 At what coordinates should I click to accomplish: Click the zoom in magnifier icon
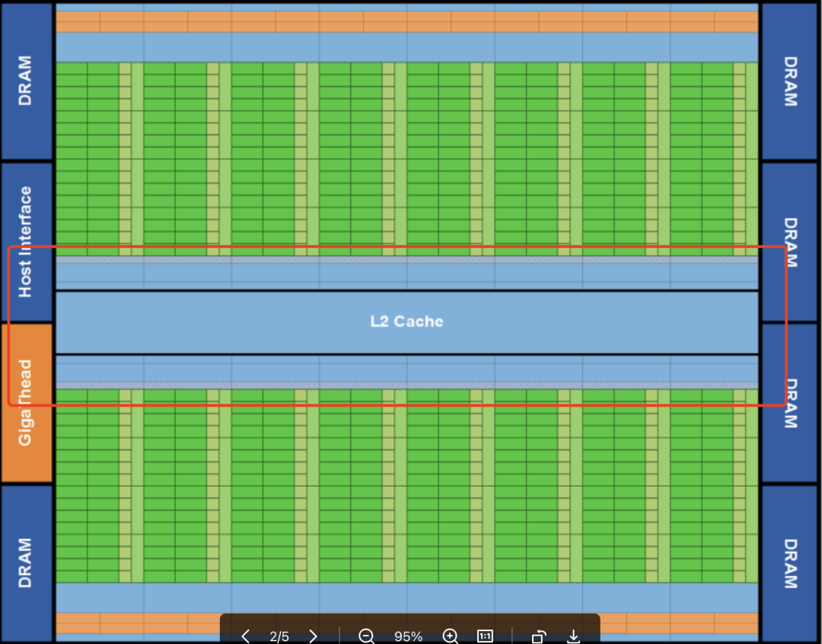point(451,636)
